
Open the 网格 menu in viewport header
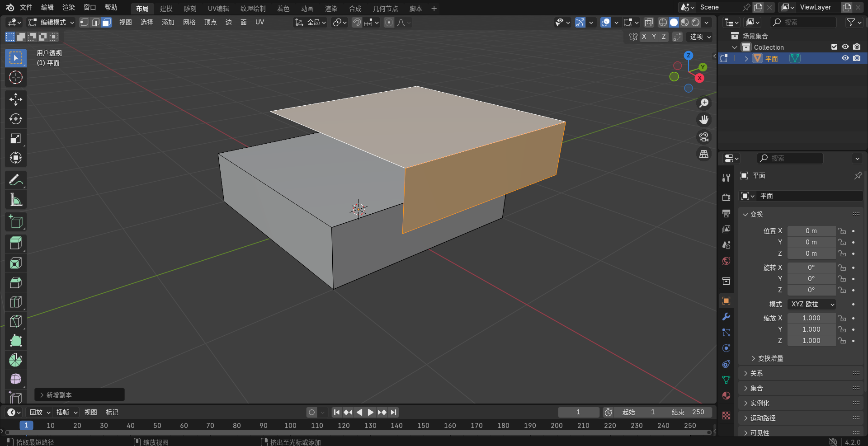coord(189,22)
